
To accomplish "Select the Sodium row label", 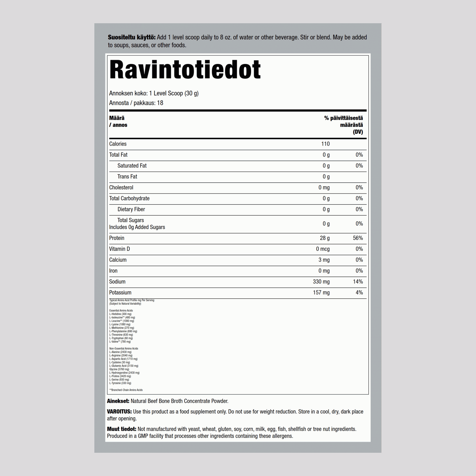I will point(117,282).
